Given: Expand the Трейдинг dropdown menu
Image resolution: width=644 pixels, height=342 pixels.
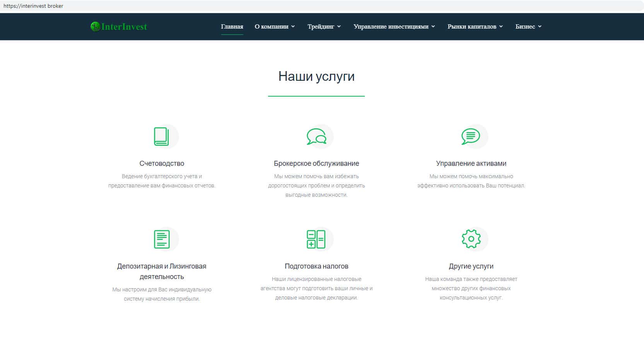Looking at the screenshot, I should click(324, 27).
